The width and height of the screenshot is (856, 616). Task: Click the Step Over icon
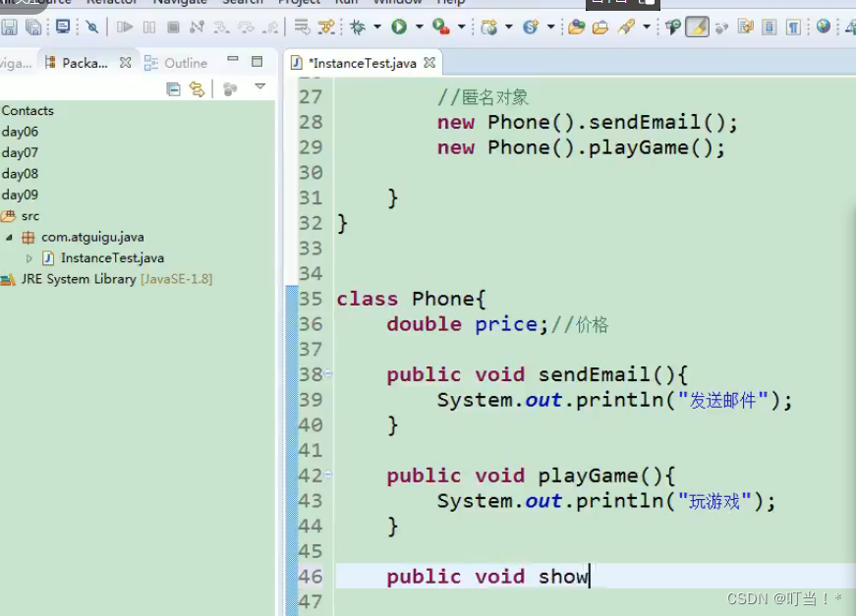(x=247, y=27)
